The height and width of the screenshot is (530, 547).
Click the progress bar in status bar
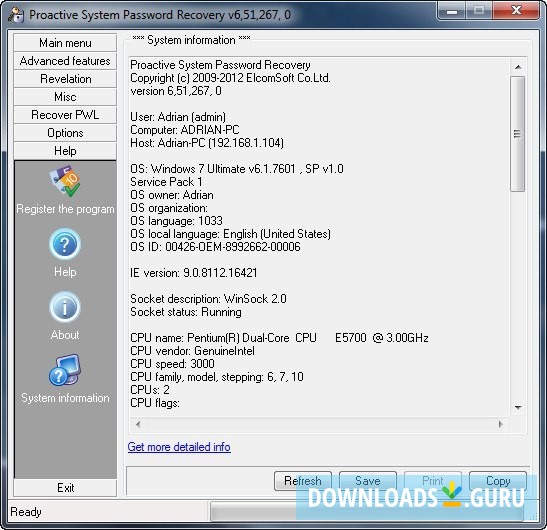pyautogui.click(x=367, y=512)
